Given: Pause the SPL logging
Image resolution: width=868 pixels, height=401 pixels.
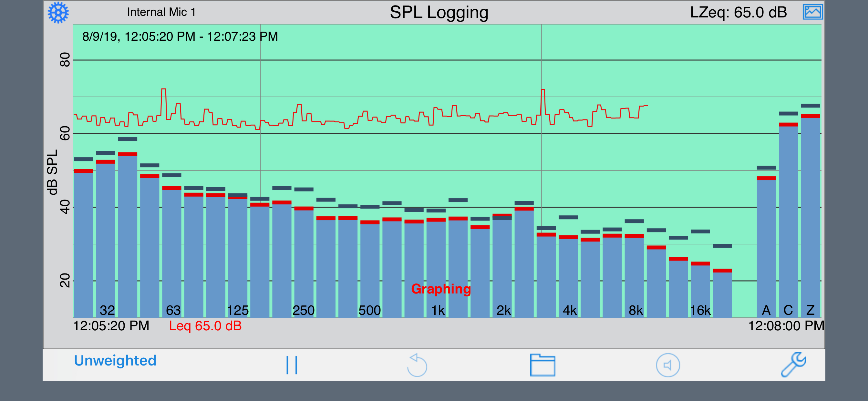Looking at the screenshot, I should pos(292,365).
